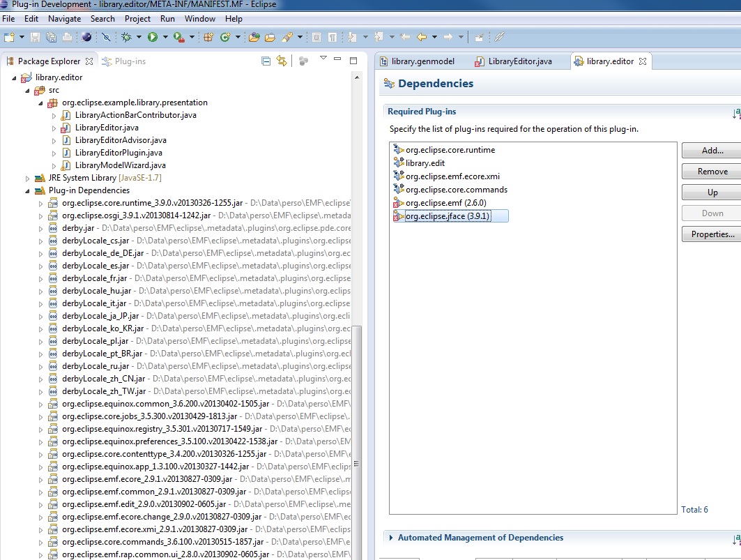
Task: Open the Package Explorer View Menu triangle
Action: click(323, 58)
